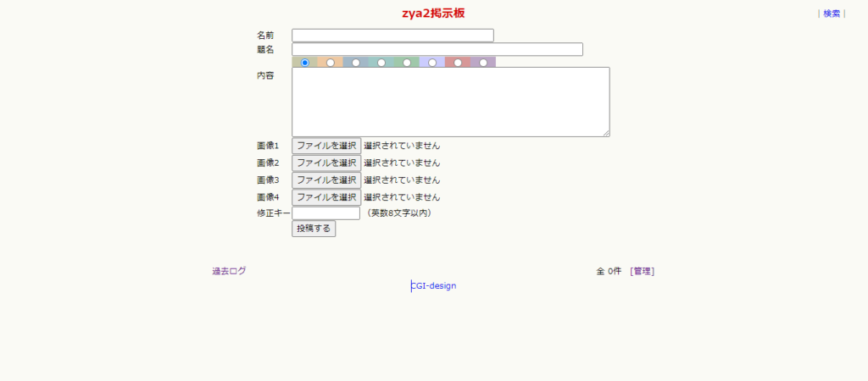
Task: Choose a file for 画像4
Action: point(326,197)
